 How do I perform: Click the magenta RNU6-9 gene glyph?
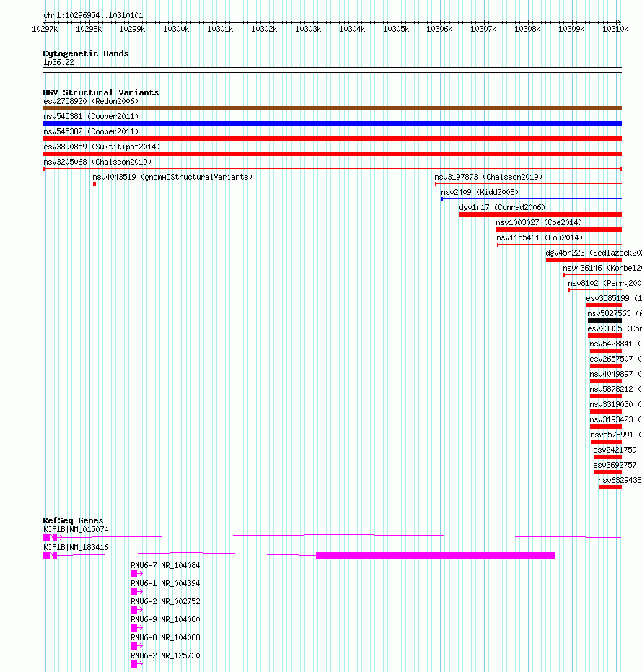tap(137, 628)
